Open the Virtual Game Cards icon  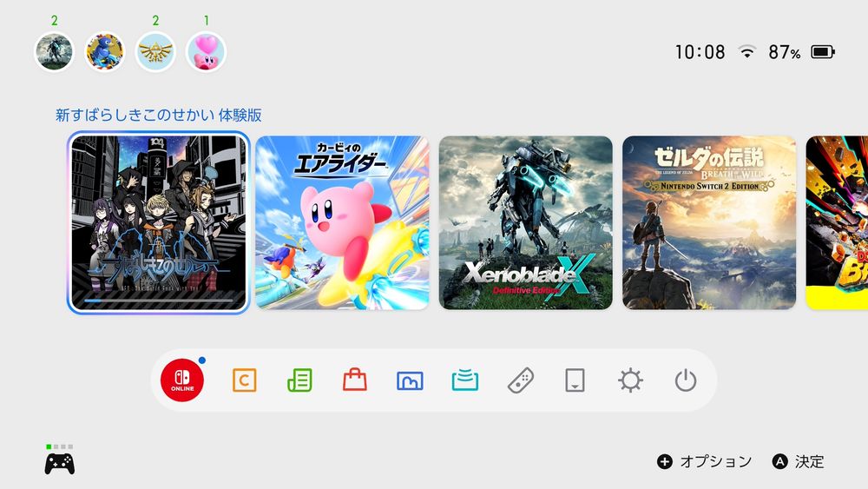(x=575, y=380)
